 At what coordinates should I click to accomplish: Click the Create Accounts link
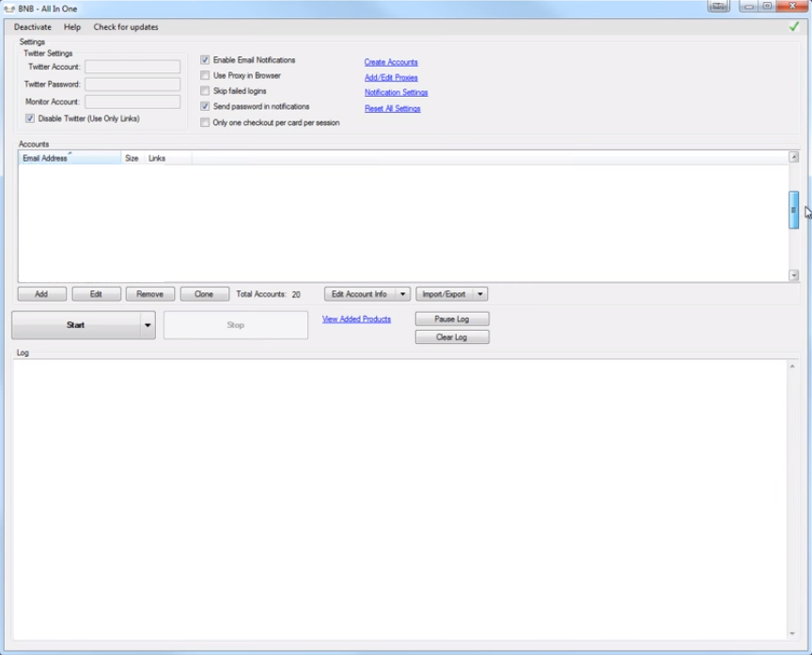(x=391, y=62)
